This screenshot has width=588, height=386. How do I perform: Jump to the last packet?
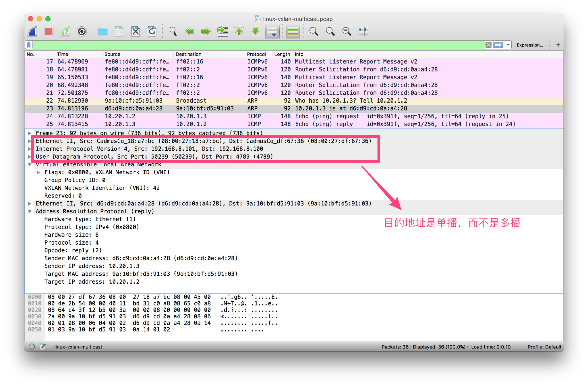tap(256, 31)
